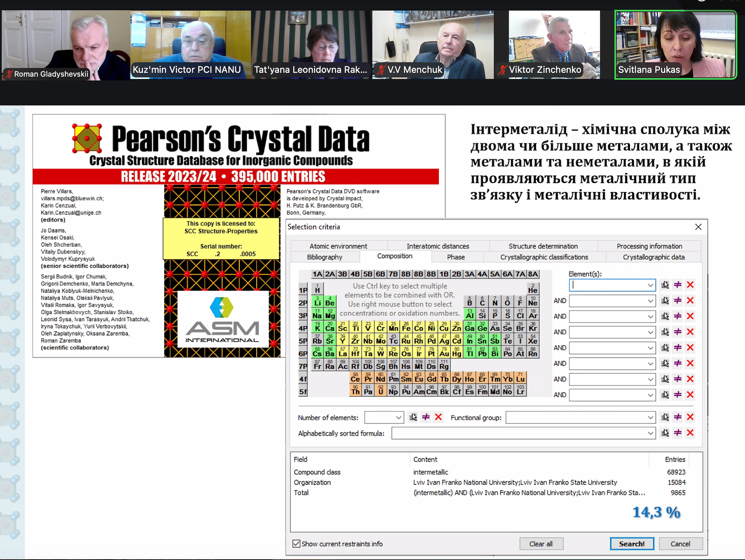The height and width of the screenshot is (560, 745).
Task: Click Roman Gladyshevskii video thumbnail
Action: pos(65,45)
